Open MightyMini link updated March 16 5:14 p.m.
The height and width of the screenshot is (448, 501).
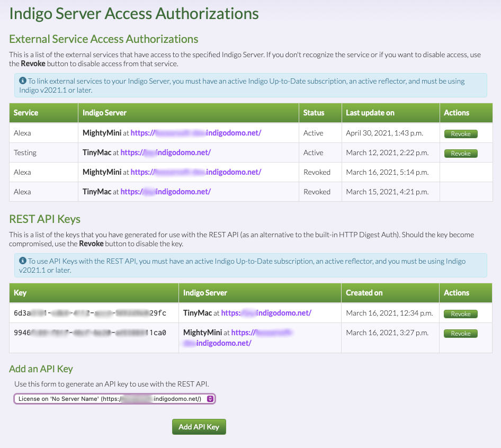(x=196, y=172)
